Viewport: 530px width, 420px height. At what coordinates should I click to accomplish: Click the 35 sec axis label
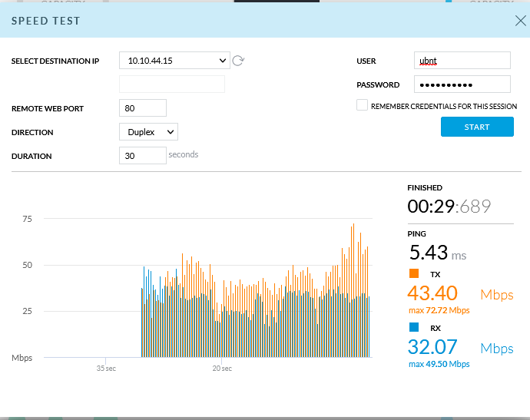point(106,369)
